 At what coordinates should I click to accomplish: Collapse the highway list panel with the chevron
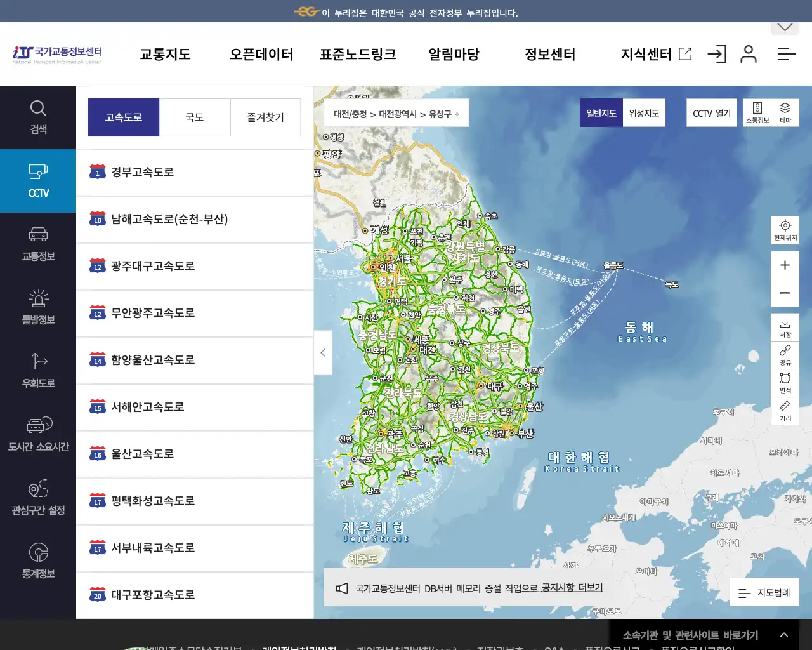click(323, 353)
